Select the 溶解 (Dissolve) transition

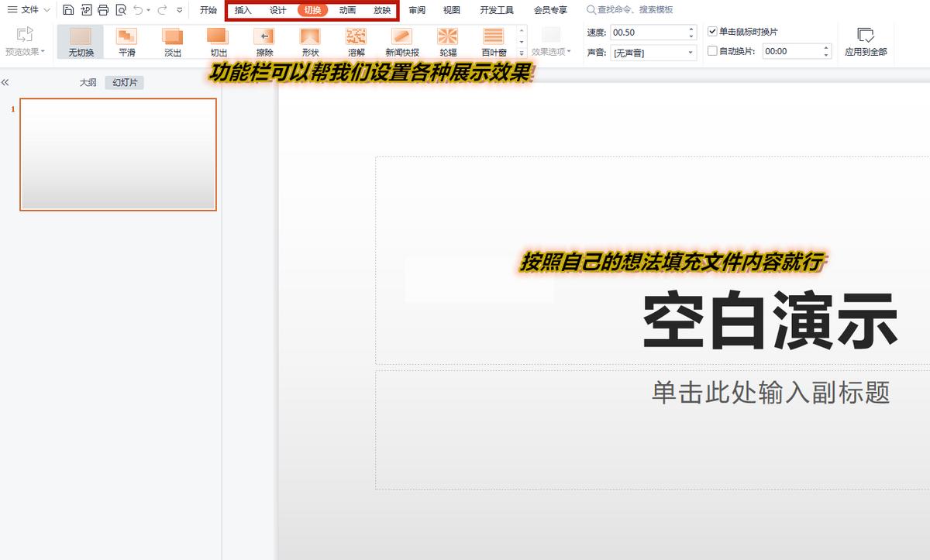tap(356, 42)
